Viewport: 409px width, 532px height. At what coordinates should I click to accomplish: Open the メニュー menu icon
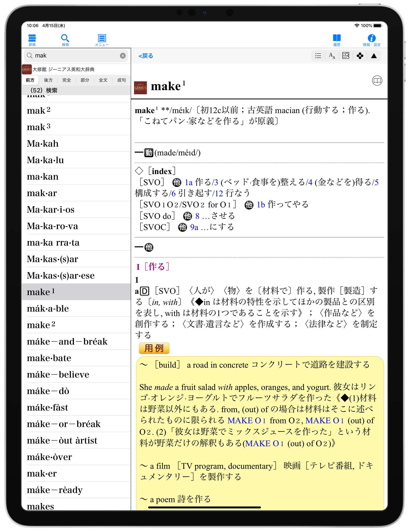[102, 39]
